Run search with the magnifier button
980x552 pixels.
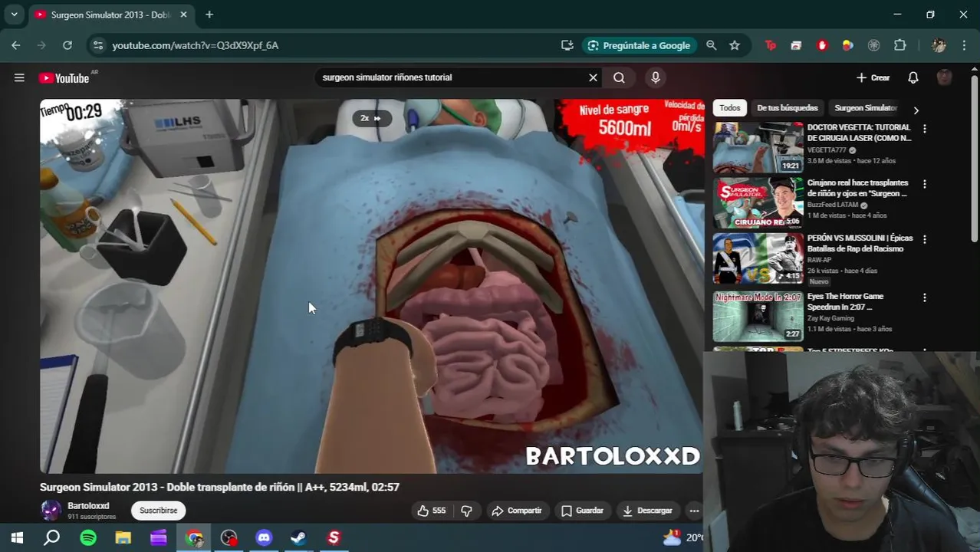tap(619, 77)
